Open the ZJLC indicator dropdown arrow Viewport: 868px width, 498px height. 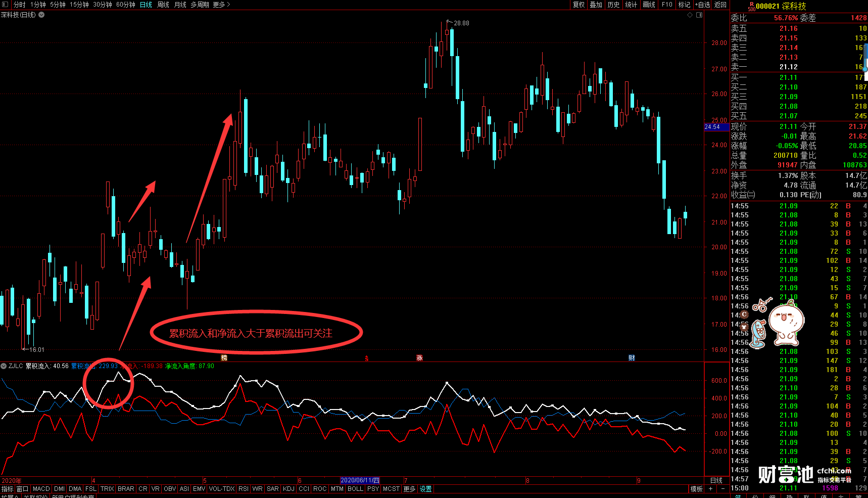coord(4,366)
